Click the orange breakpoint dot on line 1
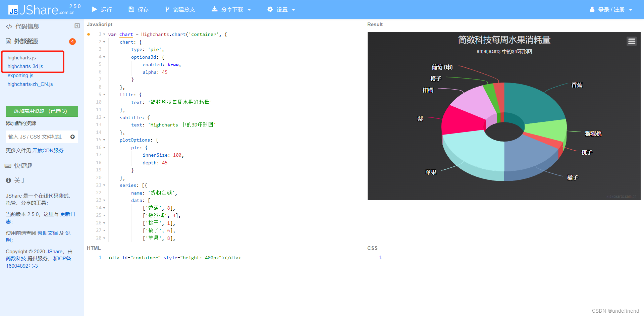This screenshot has width=644, height=316. [x=89, y=34]
